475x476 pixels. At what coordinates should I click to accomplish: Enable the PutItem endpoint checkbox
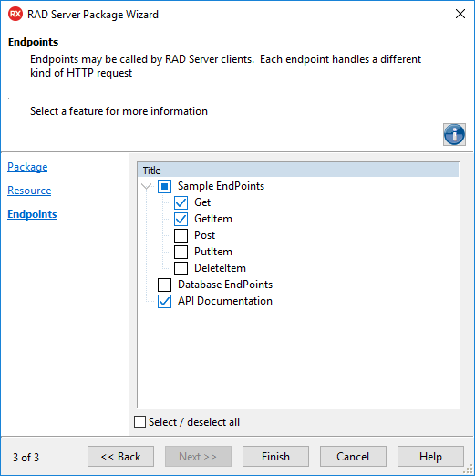point(181,252)
